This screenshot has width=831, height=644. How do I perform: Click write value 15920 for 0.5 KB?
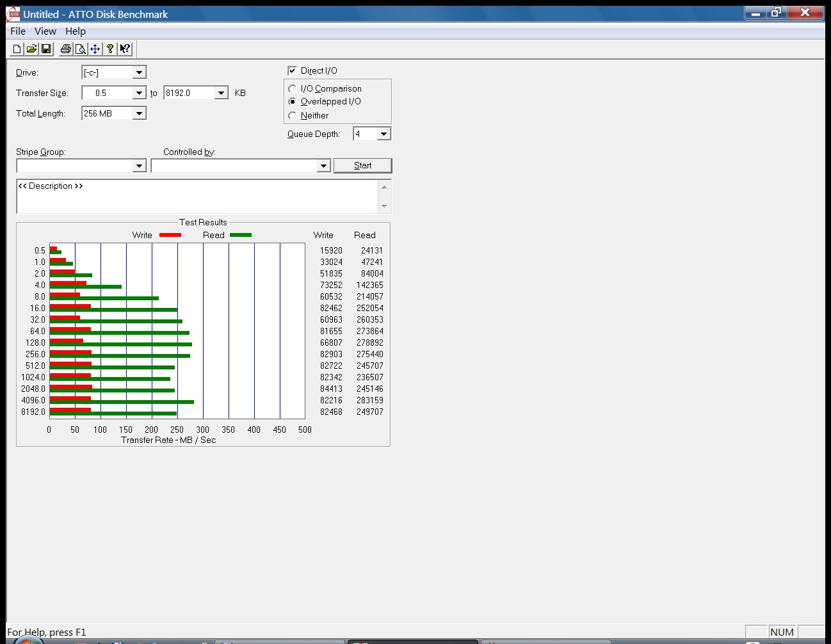[x=331, y=250]
